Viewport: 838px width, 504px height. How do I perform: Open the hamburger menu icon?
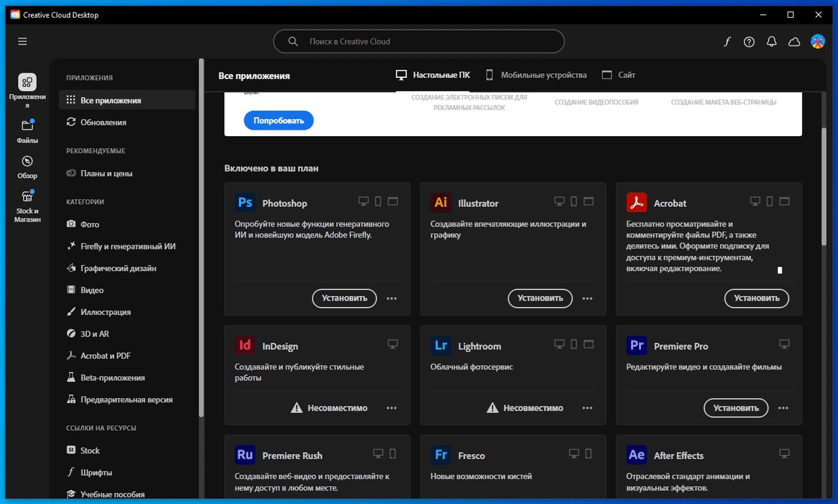pos(23,41)
